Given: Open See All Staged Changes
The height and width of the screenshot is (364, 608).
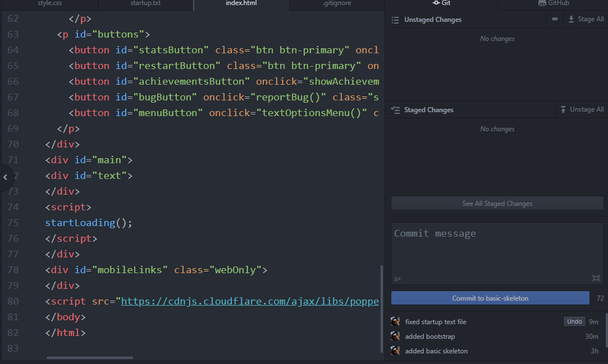Looking at the screenshot, I should 497,203.
